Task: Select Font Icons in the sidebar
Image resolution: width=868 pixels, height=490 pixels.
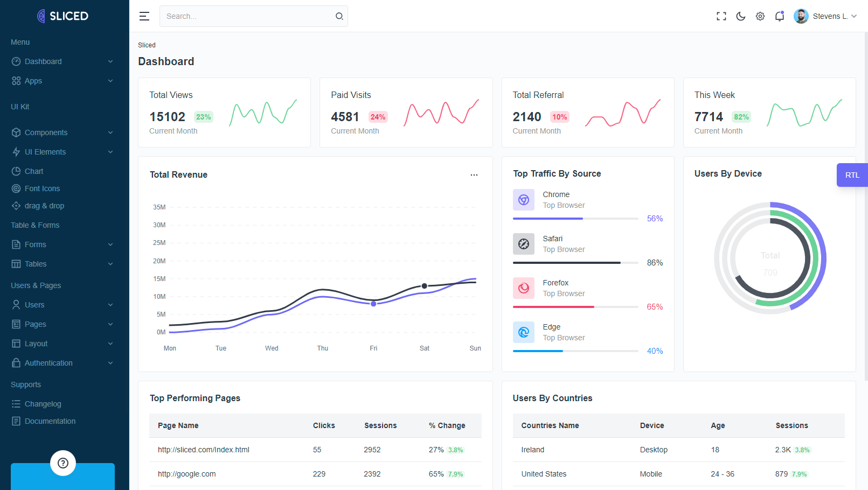Action: 42,188
